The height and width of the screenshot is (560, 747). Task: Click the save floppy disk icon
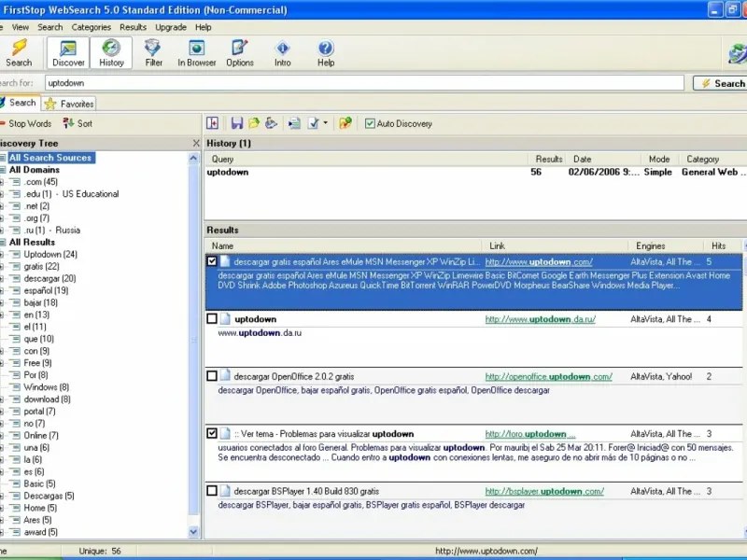pyautogui.click(x=237, y=123)
